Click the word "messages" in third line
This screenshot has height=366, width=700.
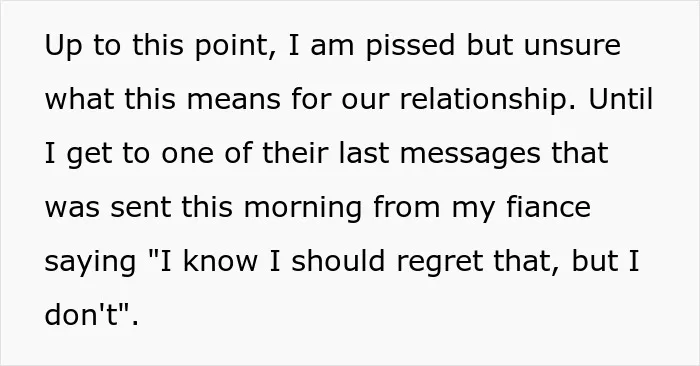coord(470,154)
